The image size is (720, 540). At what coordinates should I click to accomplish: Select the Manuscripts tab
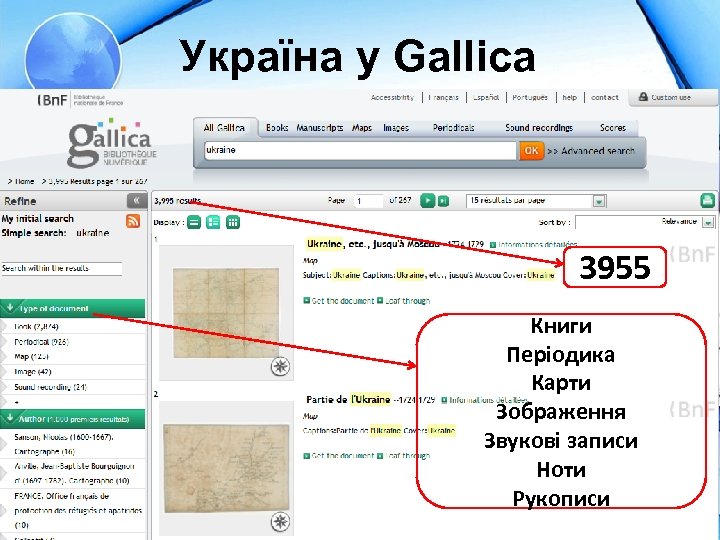(320, 128)
